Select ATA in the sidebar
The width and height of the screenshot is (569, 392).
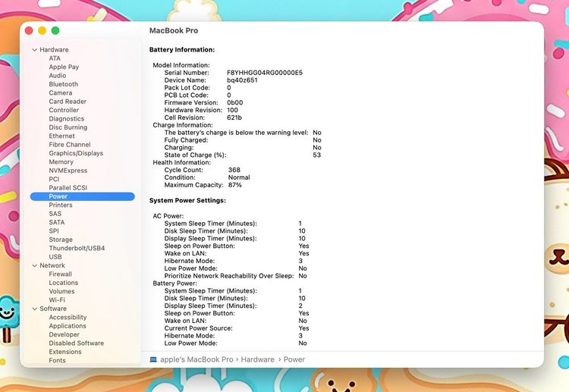pyautogui.click(x=55, y=58)
